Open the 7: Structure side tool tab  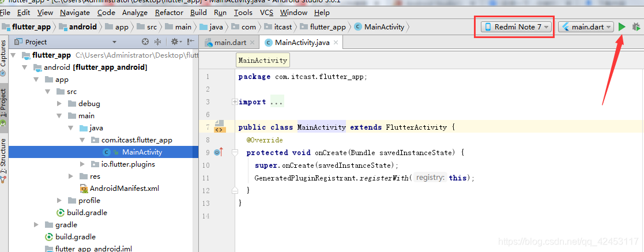[3, 160]
